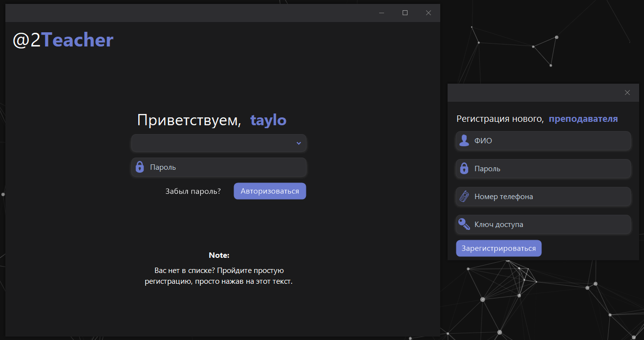Click the @2Teacher logo
Image resolution: width=644 pixels, height=340 pixels.
coord(63,40)
